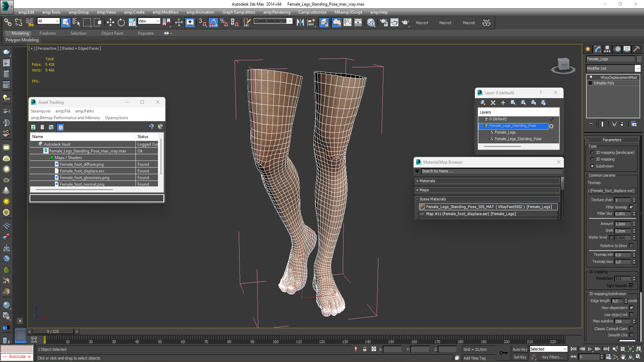Click the Pin Stack icon
The height and width of the screenshot is (362, 644).
(591, 124)
